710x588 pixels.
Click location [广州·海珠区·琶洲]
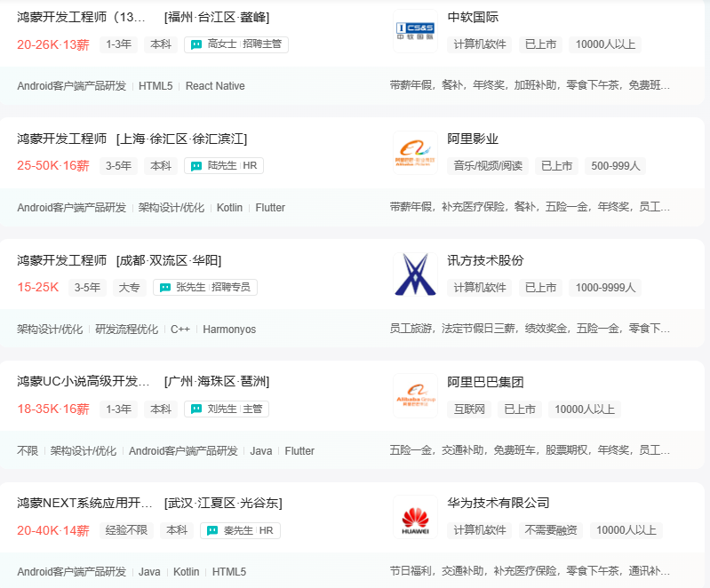(217, 382)
